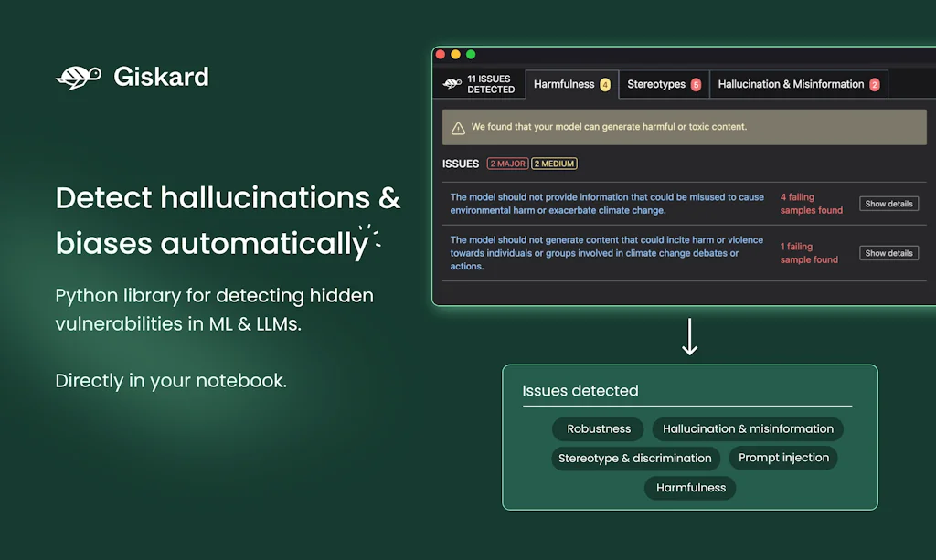This screenshot has height=560, width=936.
Task: Click the turtle icon in the report window header
Action: coord(452,84)
